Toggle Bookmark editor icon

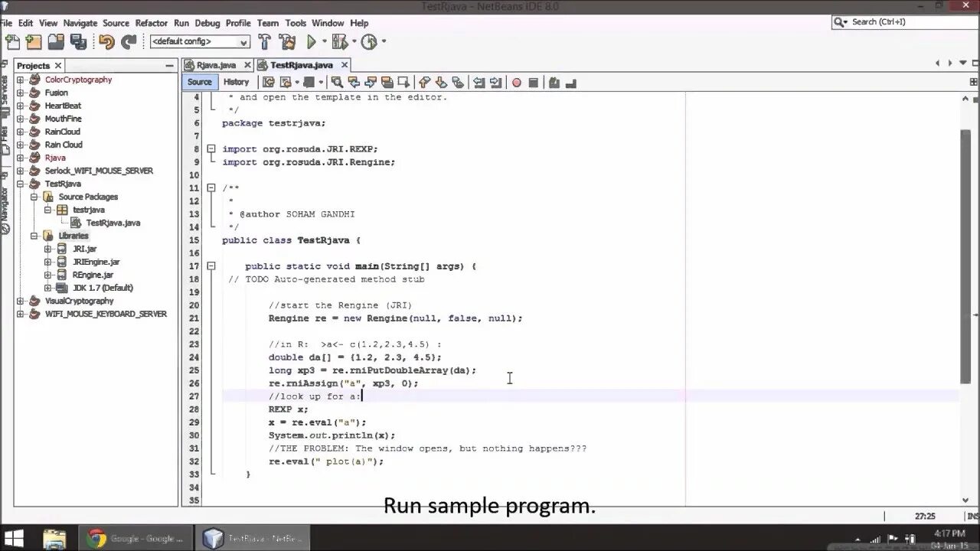coord(457,83)
